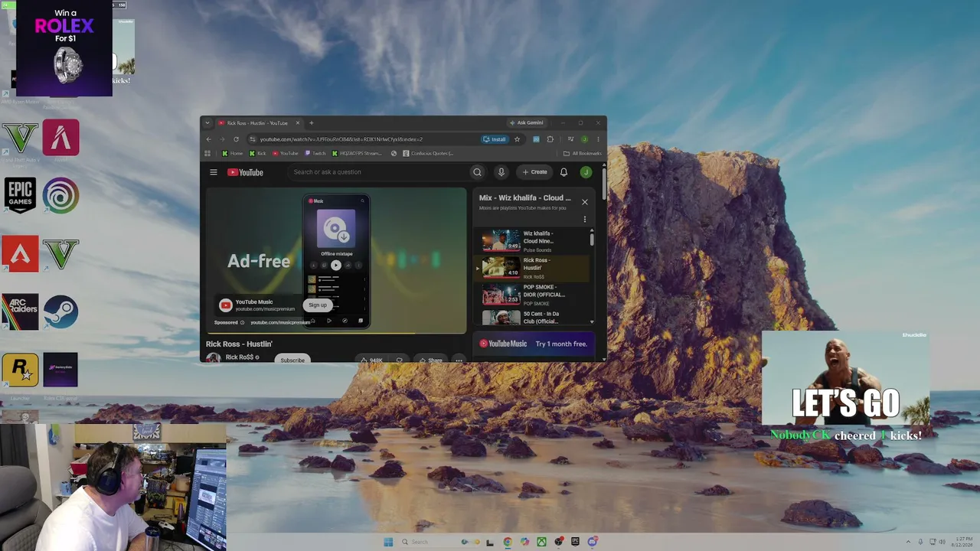Open the Chrome profile avatar
The image size is (980, 551).
tap(584, 139)
